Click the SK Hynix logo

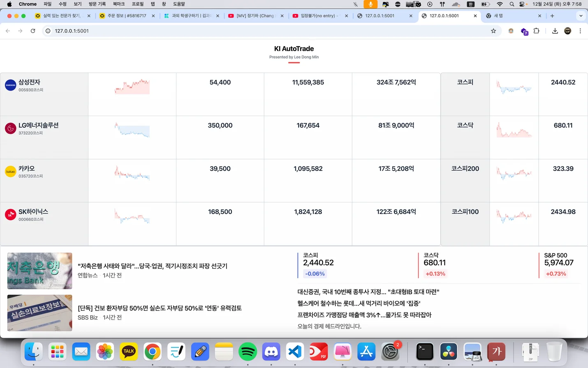pyautogui.click(x=10, y=214)
